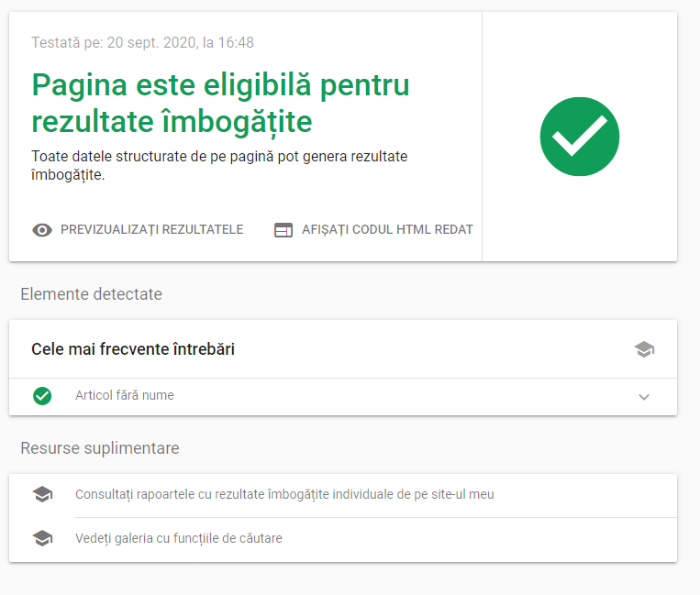Click the Toate datele structurate description text
The height and width of the screenshot is (595, 700).
click(219, 165)
